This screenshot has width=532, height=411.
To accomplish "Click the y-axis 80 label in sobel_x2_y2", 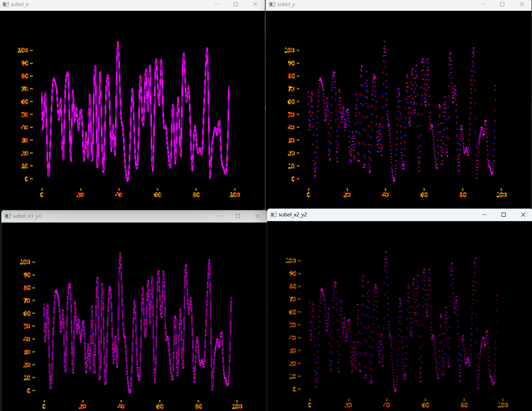I will (x=293, y=286).
